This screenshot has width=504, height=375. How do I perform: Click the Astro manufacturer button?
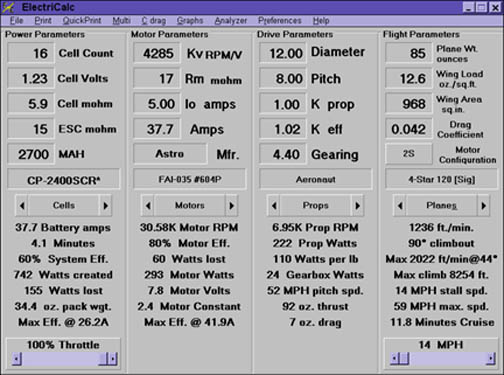[x=170, y=154]
